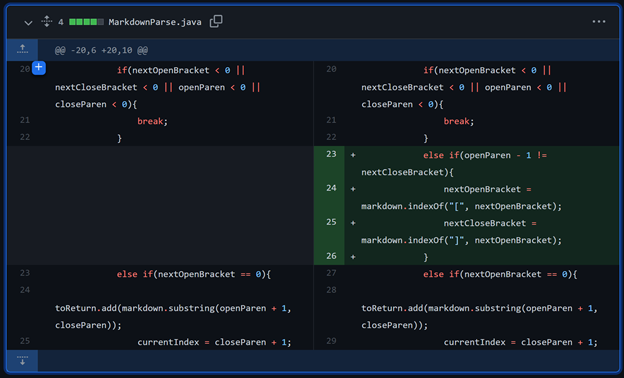The image size is (624, 378).
Task: Select added line number 25
Action: 331,222
